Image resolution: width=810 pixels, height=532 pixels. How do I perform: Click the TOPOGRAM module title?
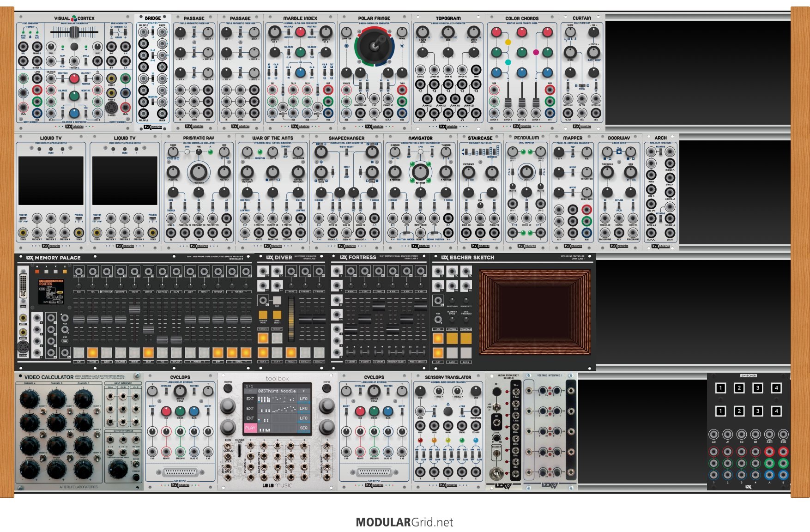point(448,18)
